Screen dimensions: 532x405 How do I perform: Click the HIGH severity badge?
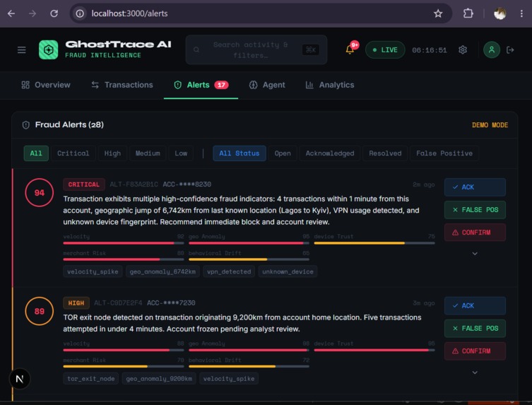(76, 303)
